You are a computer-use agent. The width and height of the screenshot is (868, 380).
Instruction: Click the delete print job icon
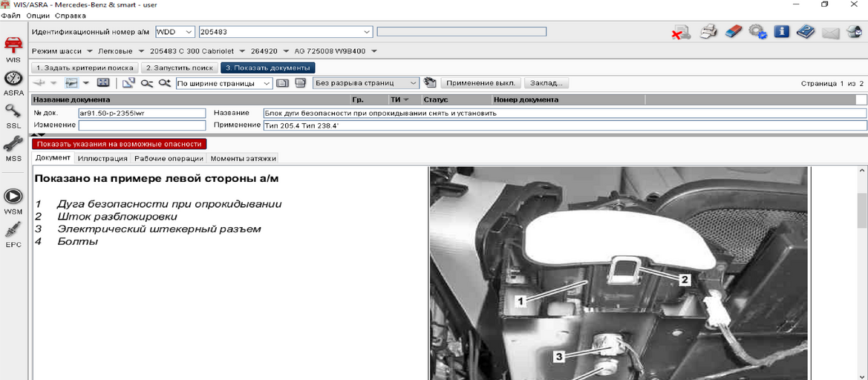681,33
